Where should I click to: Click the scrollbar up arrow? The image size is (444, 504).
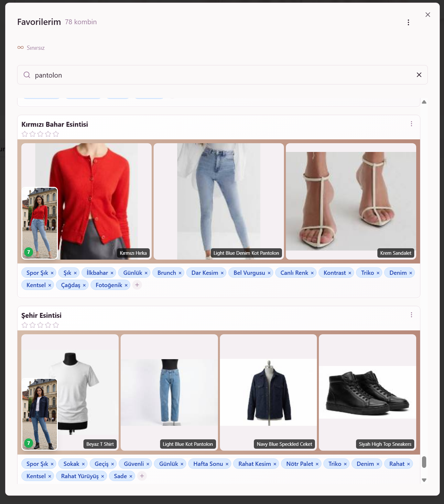point(424,102)
